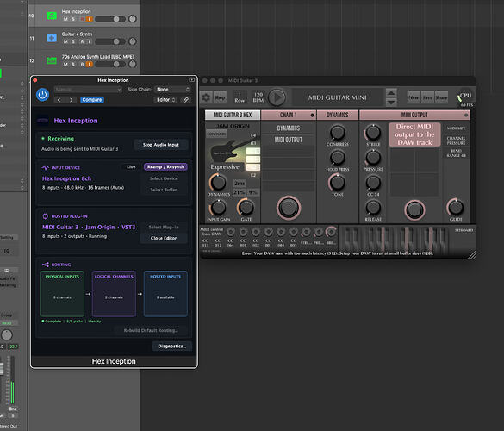This screenshot has width=504, height=431.
Task: Toggle record enable on 70s Analog Synth track
Action: (83, 64)
